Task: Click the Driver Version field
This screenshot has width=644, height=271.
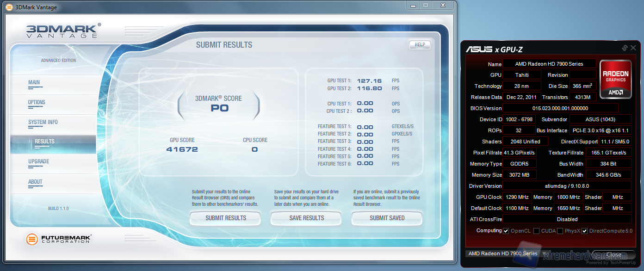Action: [567, 186]
